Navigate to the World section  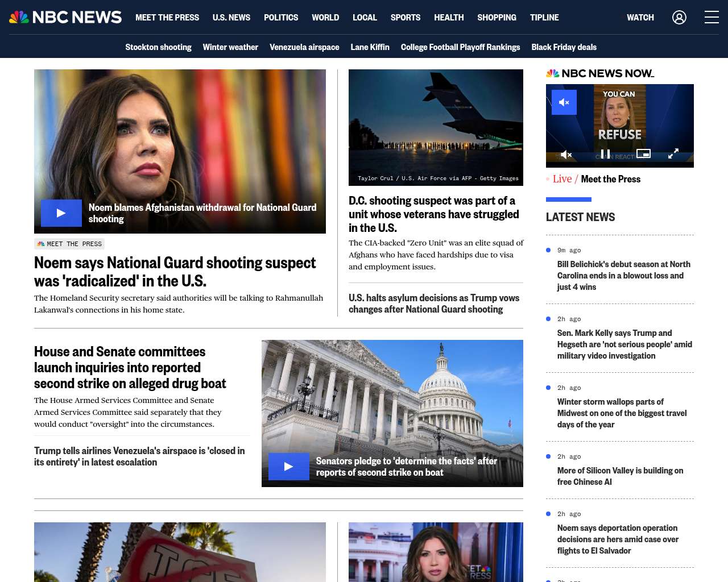coord(325,18)
